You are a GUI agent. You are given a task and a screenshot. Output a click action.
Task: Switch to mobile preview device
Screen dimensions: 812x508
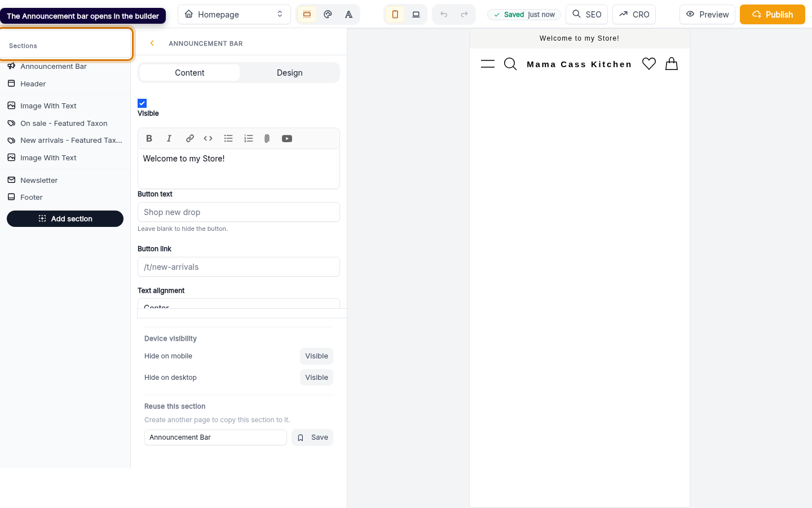point(395,15)
